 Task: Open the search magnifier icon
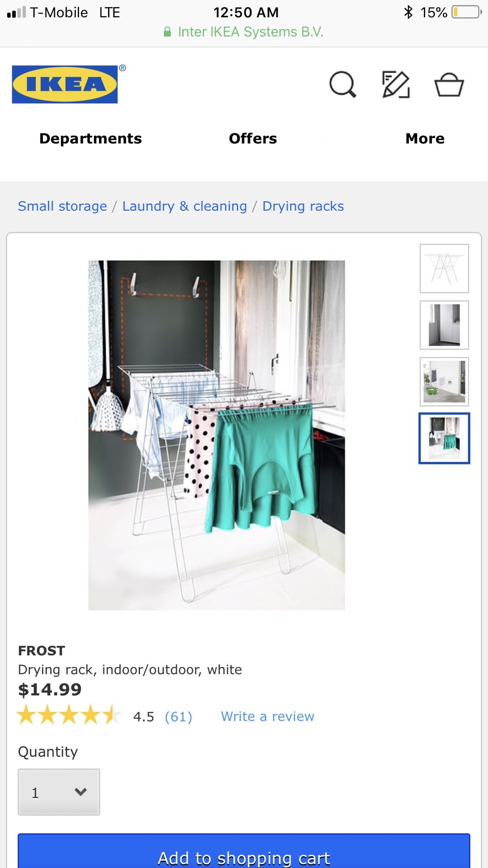point(343,85)
